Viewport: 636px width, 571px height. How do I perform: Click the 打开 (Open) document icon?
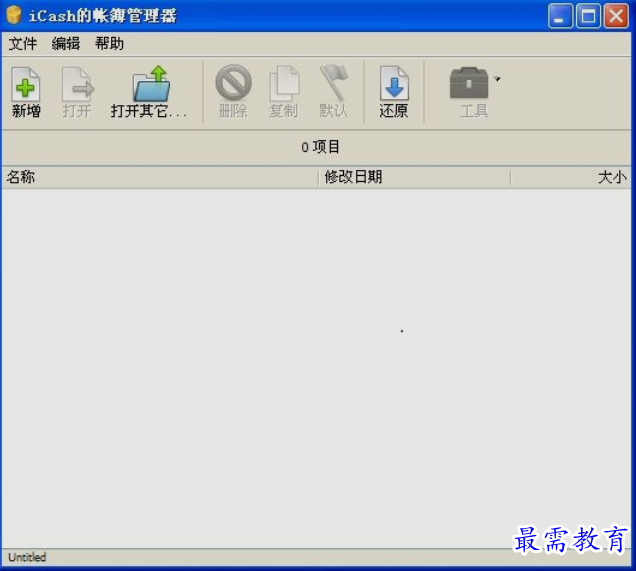click(x=77, y=84)
